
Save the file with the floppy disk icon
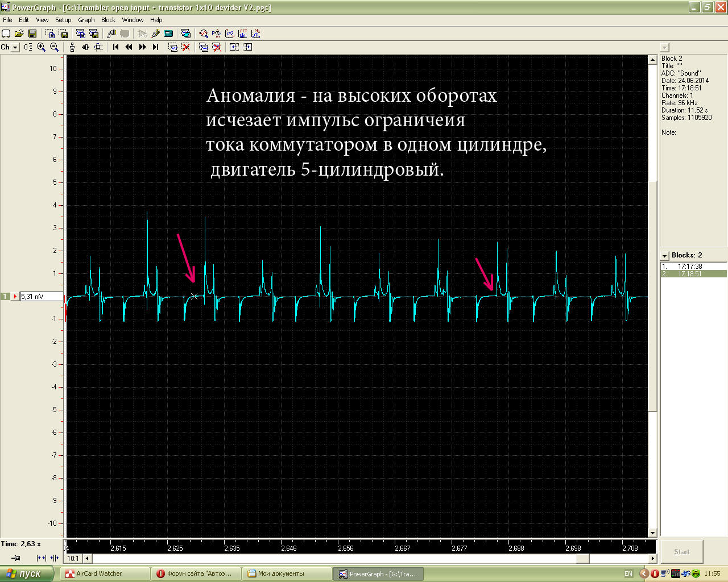pyautogui.click(x=32, y=34)
